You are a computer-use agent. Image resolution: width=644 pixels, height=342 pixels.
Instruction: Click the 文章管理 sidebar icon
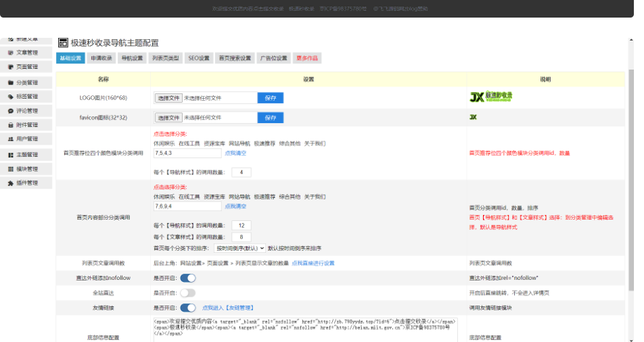point(11,53)
